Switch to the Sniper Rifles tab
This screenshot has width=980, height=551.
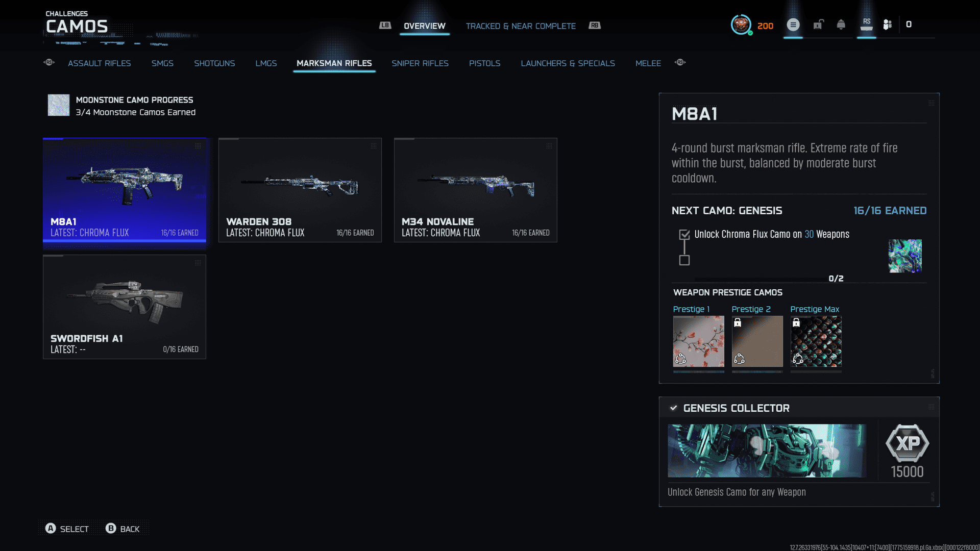click(420, 63)
